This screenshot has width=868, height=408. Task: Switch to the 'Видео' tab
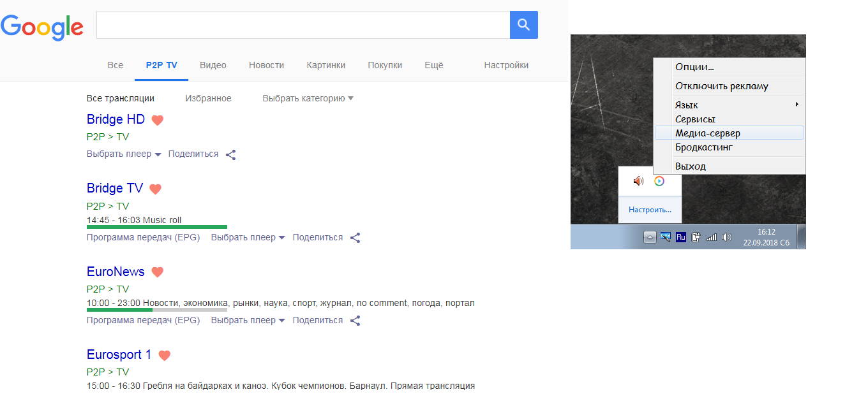213,65
